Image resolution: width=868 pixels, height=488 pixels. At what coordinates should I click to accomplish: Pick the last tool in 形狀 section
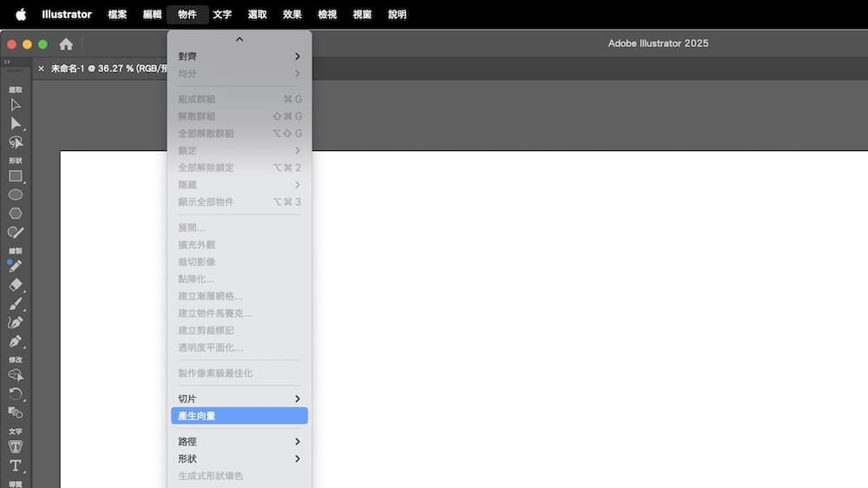[x=16, y=232]
